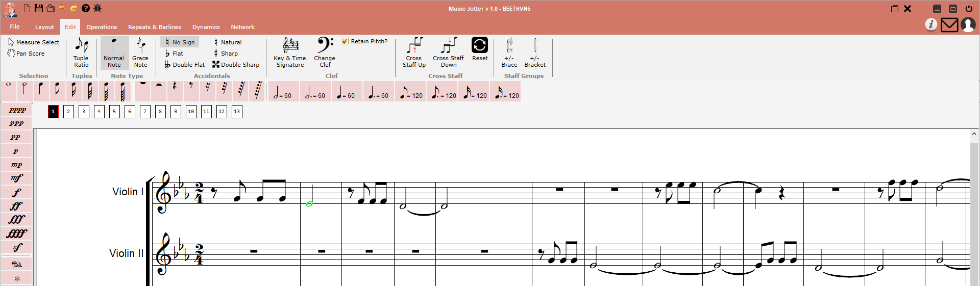Open the Key & Time Signature tool

pyautogui.click(x=290, y=53)
